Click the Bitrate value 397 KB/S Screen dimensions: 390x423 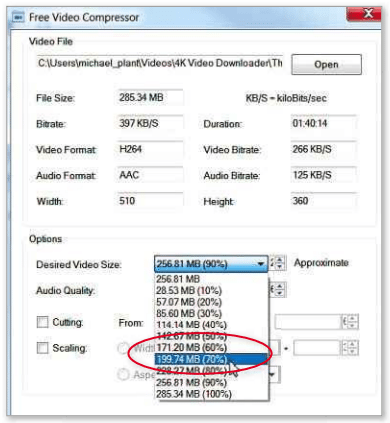(150, 123)
